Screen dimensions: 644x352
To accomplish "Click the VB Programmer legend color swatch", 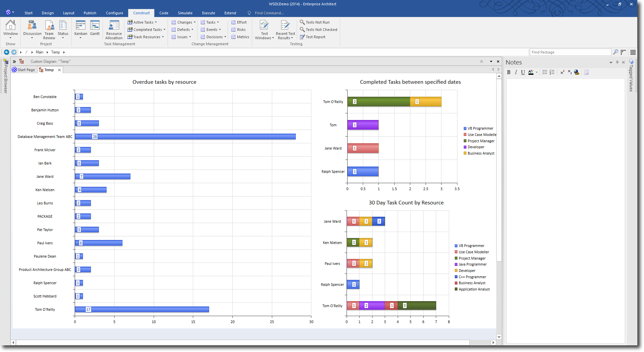I will click(x=465, y=128).
